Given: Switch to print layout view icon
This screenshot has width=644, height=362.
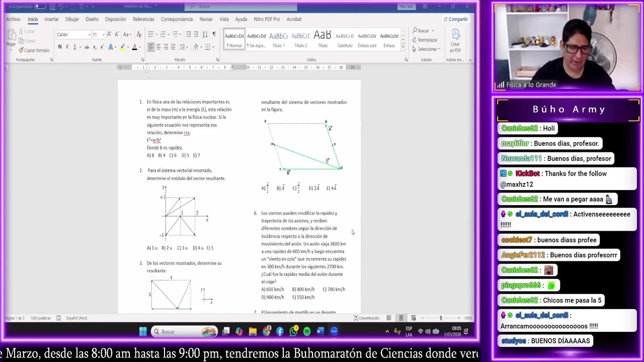Looking at the screenshot, I should pyautogui.click(x=401, y=318).
